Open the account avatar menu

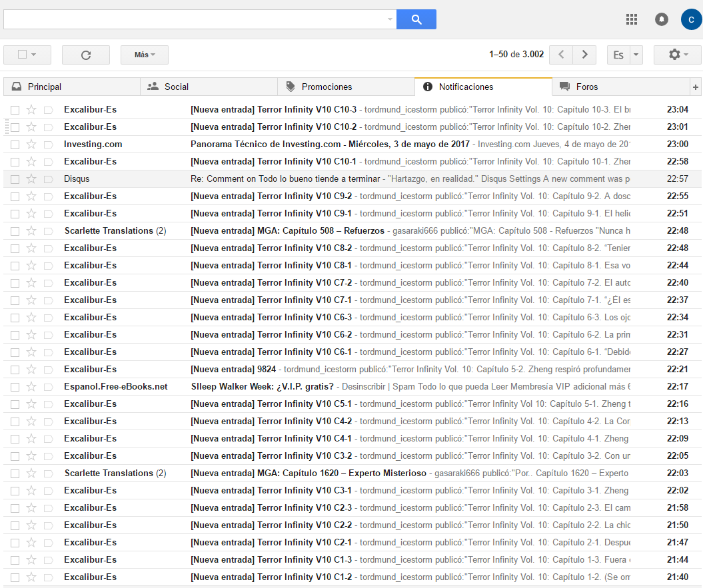691,19
